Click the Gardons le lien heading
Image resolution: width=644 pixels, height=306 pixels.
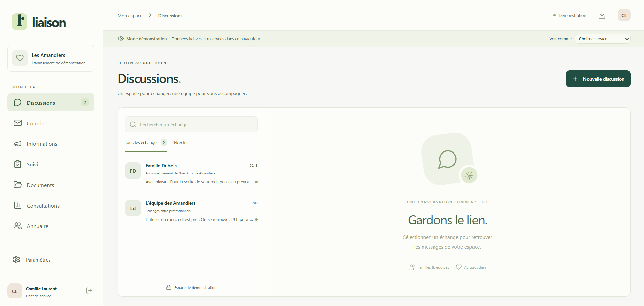(448, 220)
